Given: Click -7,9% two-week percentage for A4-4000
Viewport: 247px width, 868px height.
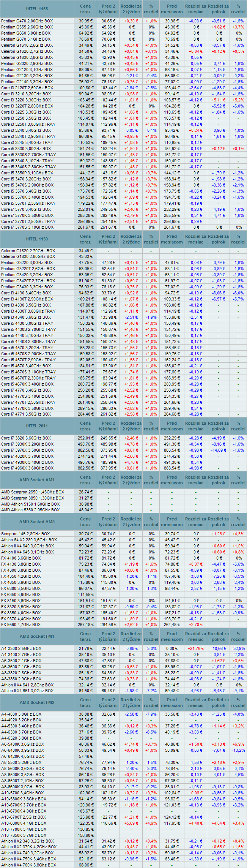Looking at the screenshot, I should tap(151, 714).
